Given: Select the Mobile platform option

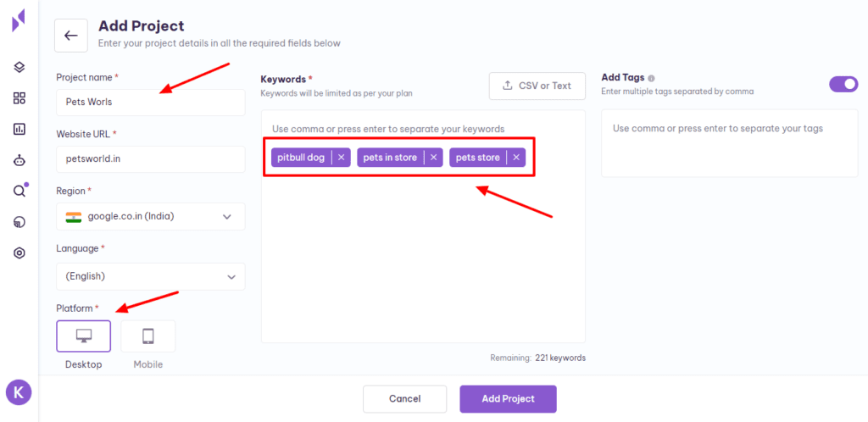Looking at the screenshot, I should click(147, 336).
